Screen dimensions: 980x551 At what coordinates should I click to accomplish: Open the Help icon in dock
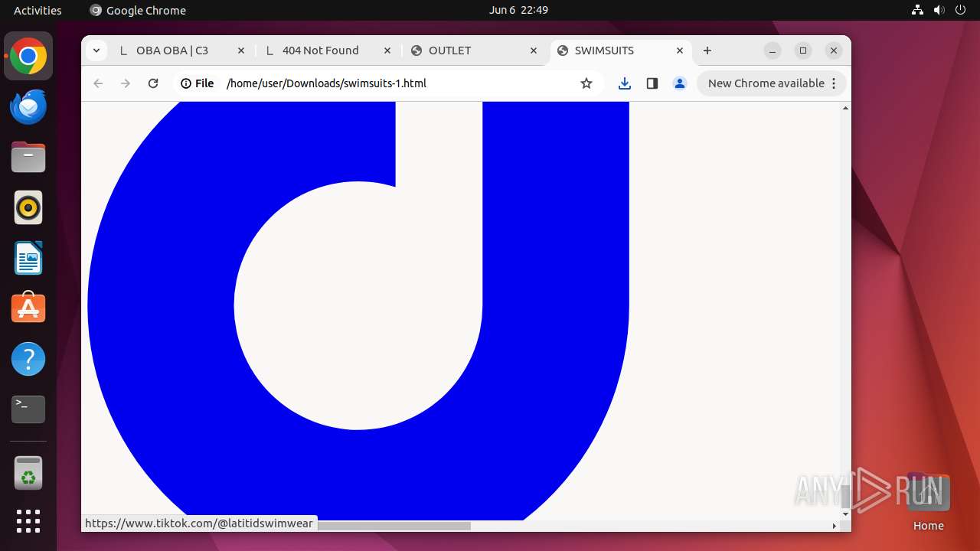pyautogui.click(x=28, y=359)
